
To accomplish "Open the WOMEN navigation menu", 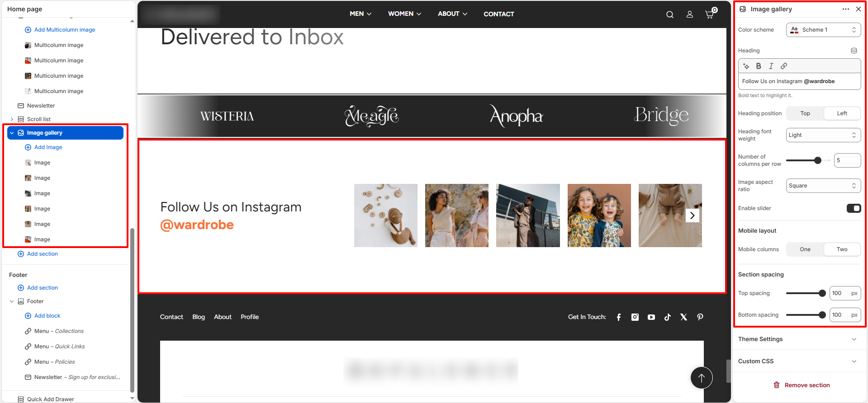I will [404, 14].
